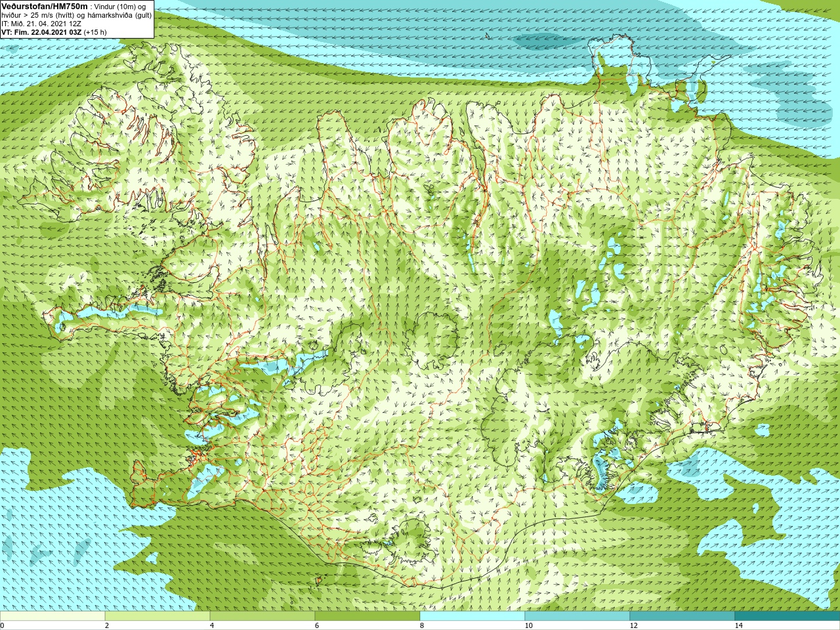Click the scale label '0'
The height and width of the screenshot is (630, 840).
[x=2, y=625]
